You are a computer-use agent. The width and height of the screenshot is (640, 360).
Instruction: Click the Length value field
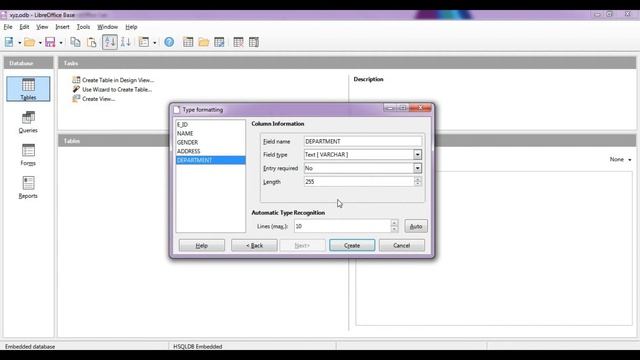pyautogui.click(x=359, y=182)
